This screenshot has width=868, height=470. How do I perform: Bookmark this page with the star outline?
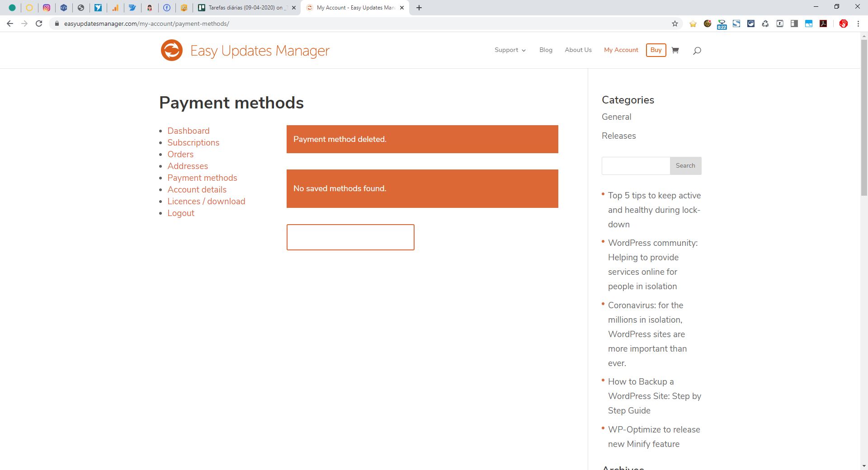pos(675,23)
